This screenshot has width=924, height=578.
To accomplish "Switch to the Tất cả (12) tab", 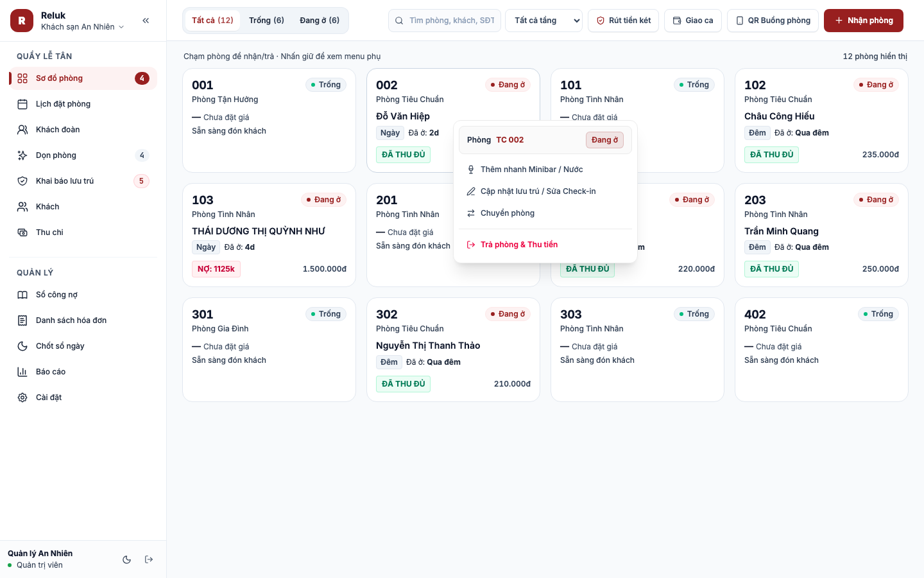I will coord(212,21).
